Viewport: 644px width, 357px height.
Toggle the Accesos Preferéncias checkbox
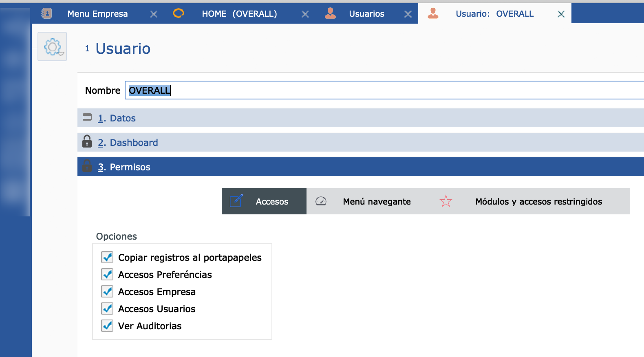(107, 275)
